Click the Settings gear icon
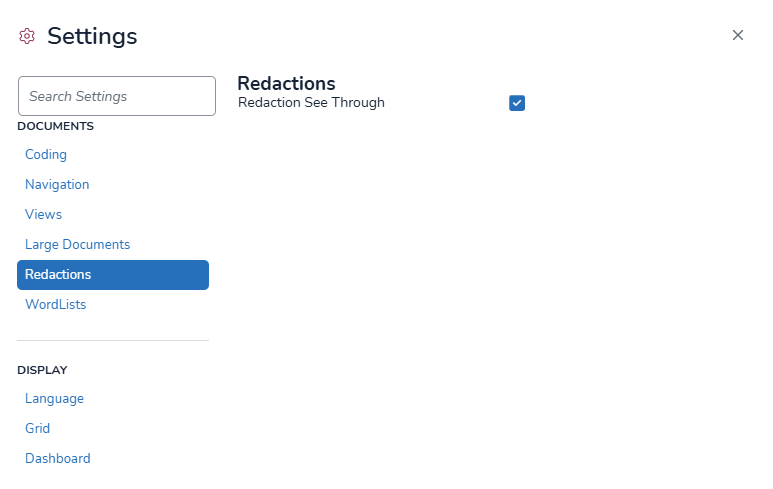 27,36
